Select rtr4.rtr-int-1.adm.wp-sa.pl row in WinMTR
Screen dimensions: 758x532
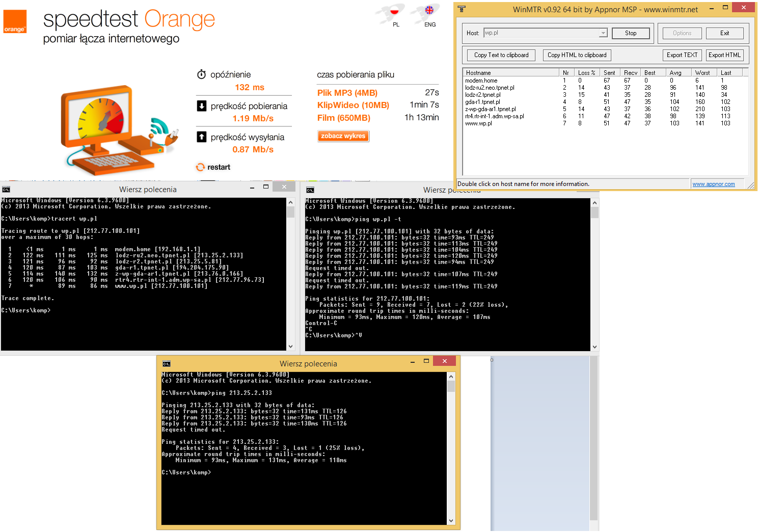(x=605, y=116)
